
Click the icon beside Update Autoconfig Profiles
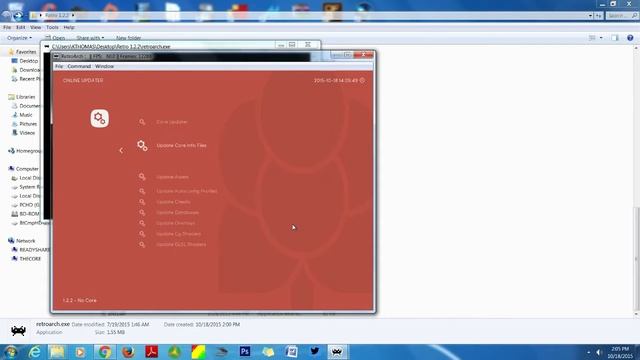142,191
